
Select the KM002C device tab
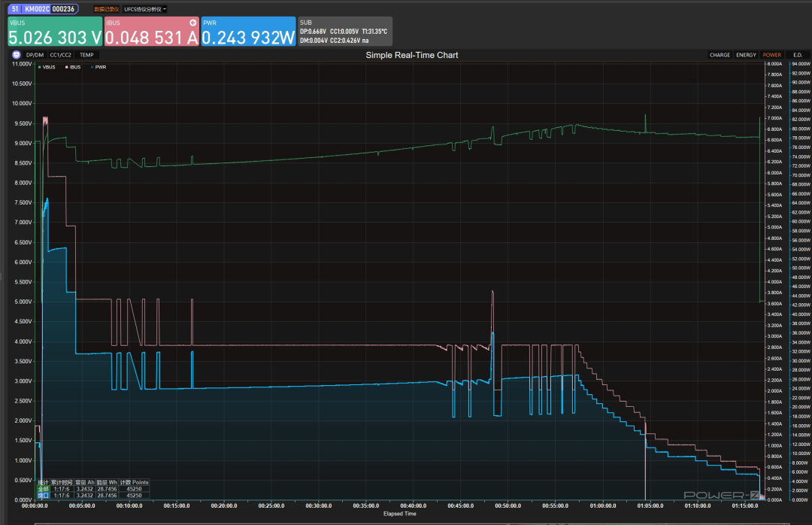coord(43,9)
